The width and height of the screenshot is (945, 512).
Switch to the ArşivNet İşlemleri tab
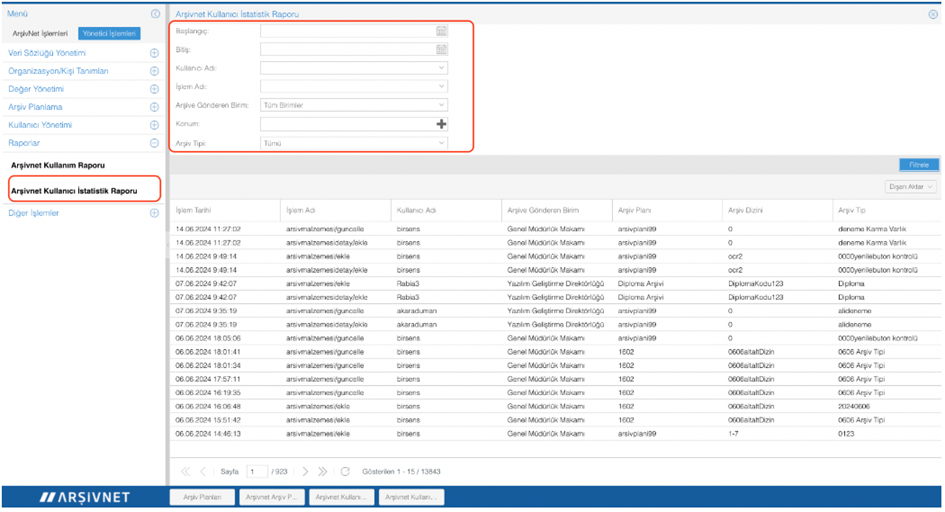tap(38, 34)
